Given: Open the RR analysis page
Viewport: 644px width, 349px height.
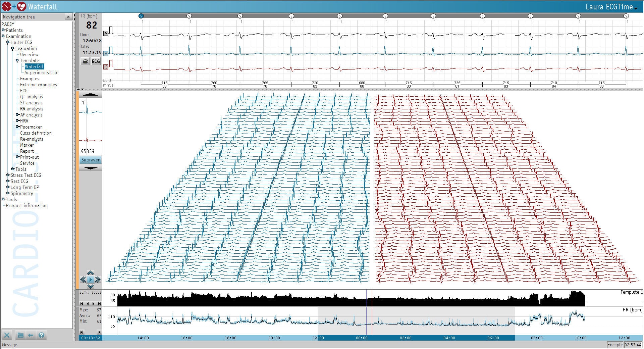Looking at the screenshot, I should coord(31,109).
